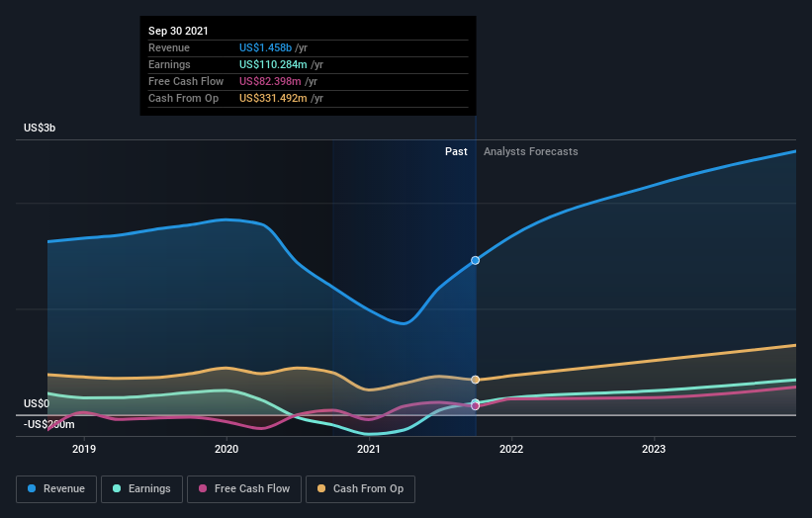The width and height of the screenshot is (812, 518).
Task: Click the blue dot in Revenue legend
Action: pyautogui.click(x=32, y=488)
